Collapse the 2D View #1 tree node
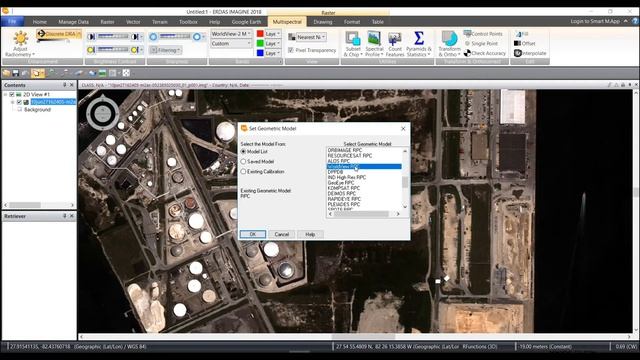The width and height of the screenshot is (640, 360). pos(5,94)
